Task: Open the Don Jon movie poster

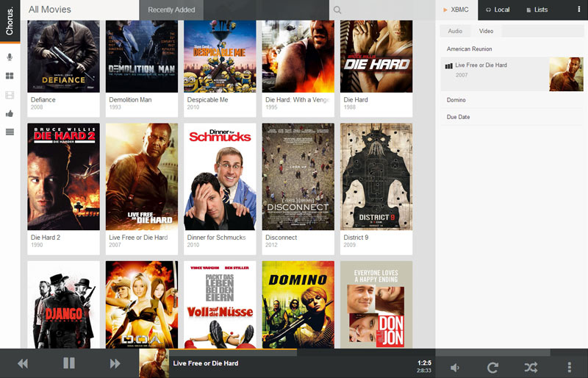Action: (376, 304)
